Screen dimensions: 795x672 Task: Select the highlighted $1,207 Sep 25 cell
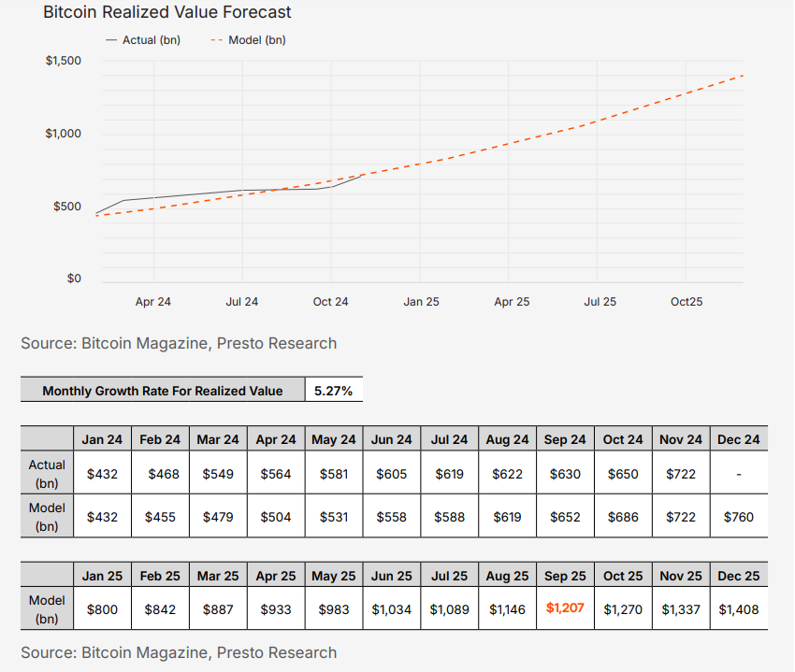(565, 608)
